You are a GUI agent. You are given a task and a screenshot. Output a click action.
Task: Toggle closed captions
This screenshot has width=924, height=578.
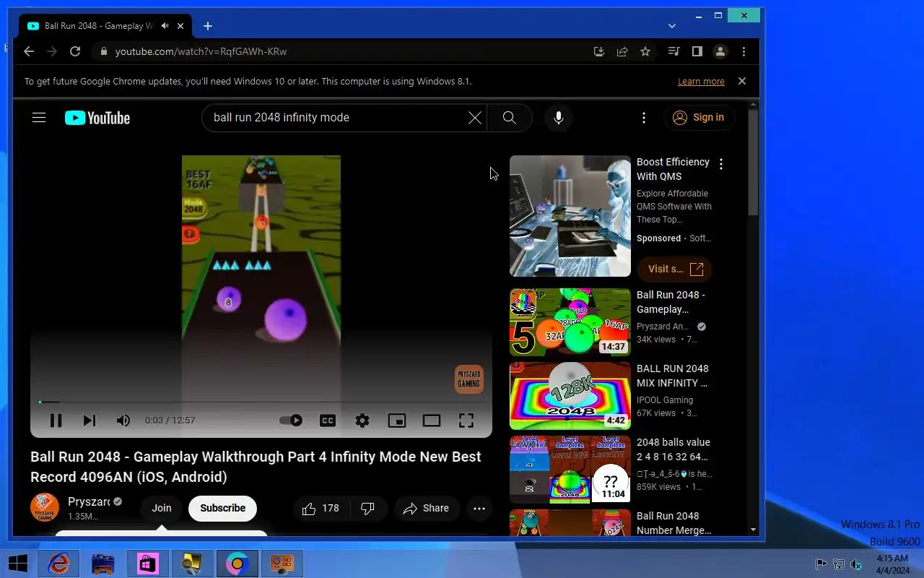pyautogui.click(x=328, y=420)
